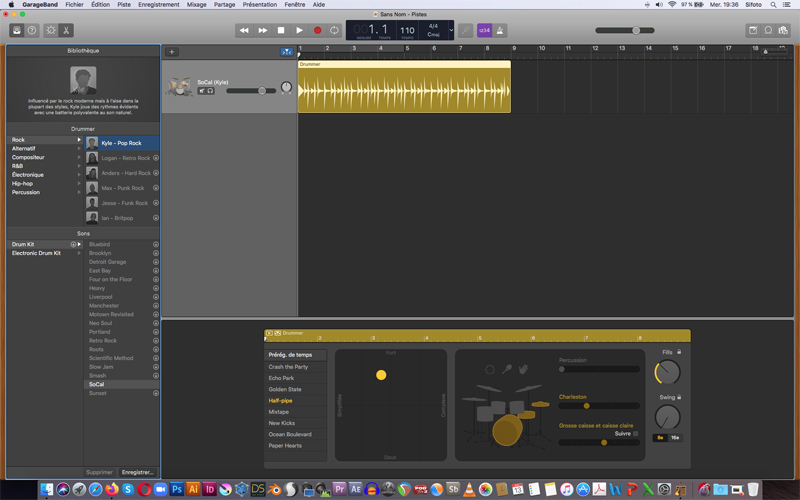Click the Enregistrer... button
The height and width of the screenshot is (500, 800).
pos(137,472)
